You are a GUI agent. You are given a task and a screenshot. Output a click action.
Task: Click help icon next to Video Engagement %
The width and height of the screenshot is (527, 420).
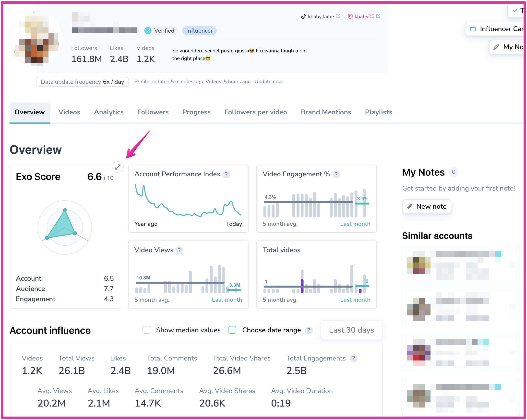[x=336, y=174]
